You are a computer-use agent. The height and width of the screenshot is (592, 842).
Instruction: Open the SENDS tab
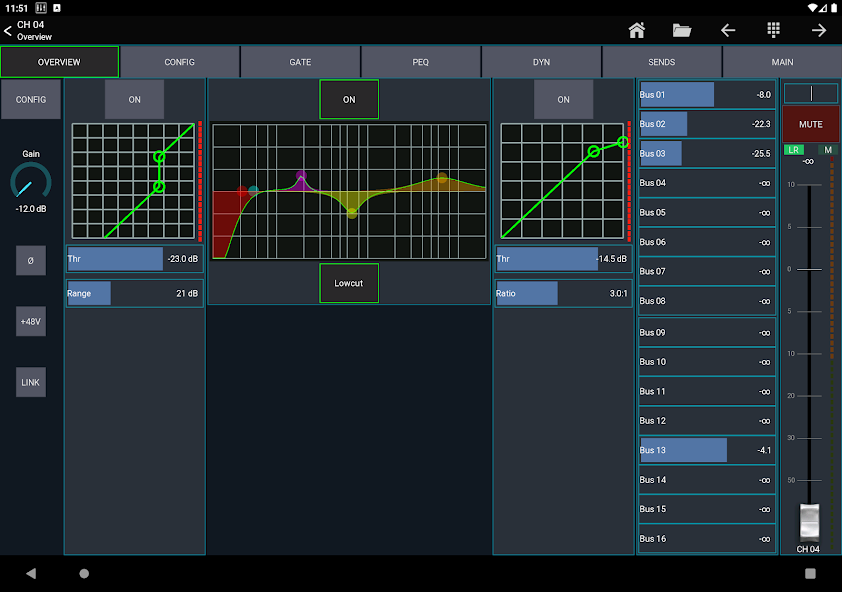(x=662, y=62)
